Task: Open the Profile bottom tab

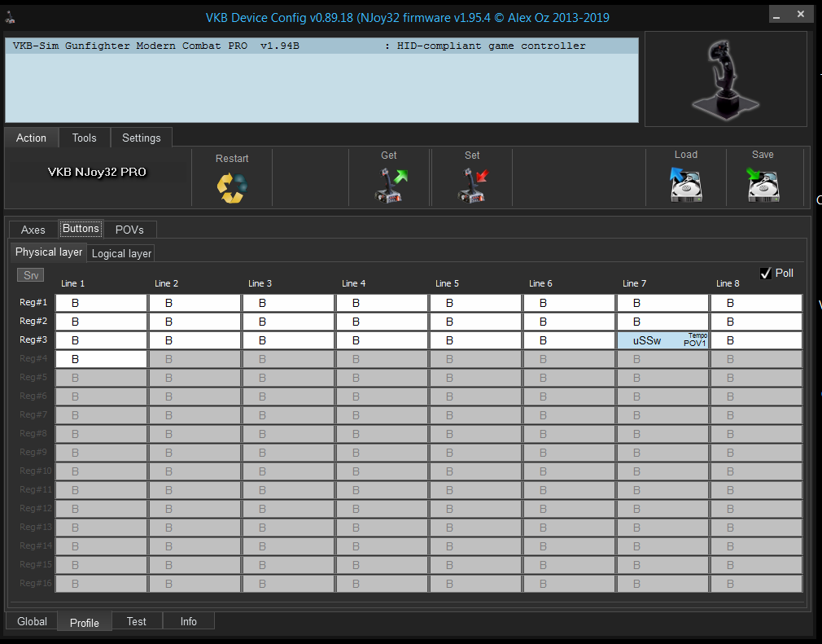Action: [x=85, y=623]
